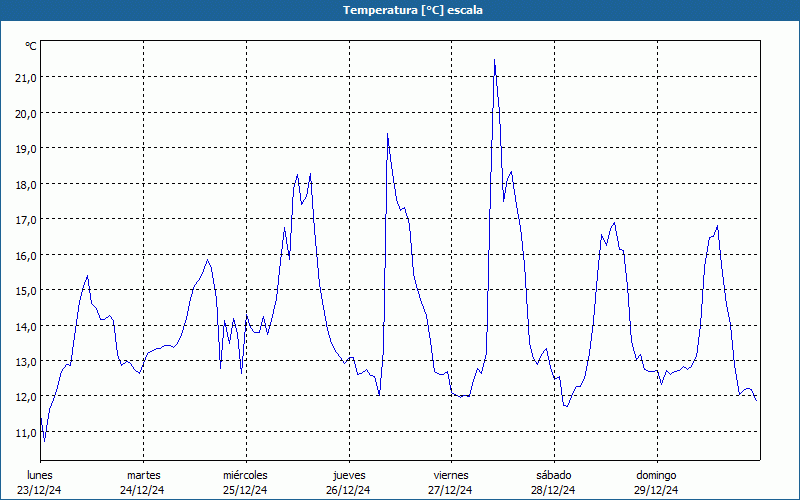Screen dimensions: 800x500
Task: Click the highest temperature peak on viernes
Action: coord(494,60)
